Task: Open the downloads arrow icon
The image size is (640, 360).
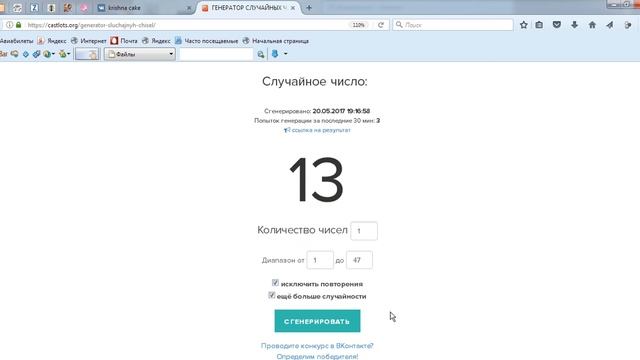Action: [x=574, y=25]
